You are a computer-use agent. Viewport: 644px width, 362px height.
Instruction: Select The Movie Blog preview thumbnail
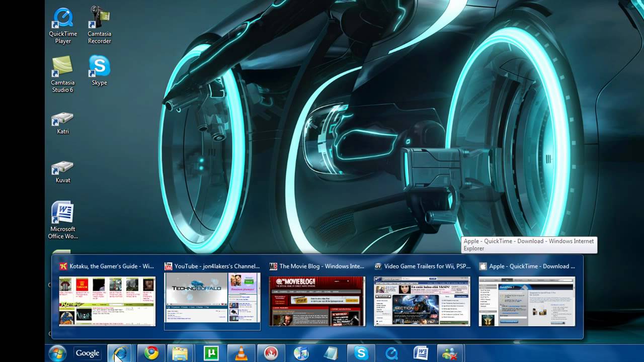tap(317, 301)
